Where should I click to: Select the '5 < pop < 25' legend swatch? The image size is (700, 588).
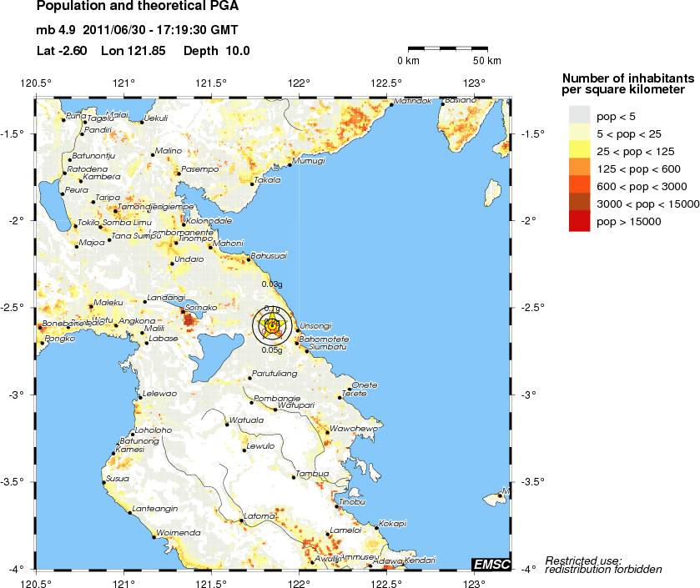coord(579,130)
